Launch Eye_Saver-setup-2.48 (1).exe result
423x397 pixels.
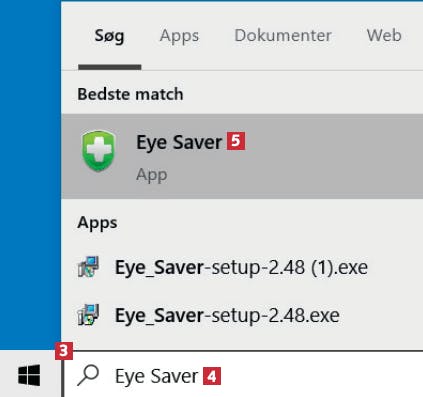point(242,267)
